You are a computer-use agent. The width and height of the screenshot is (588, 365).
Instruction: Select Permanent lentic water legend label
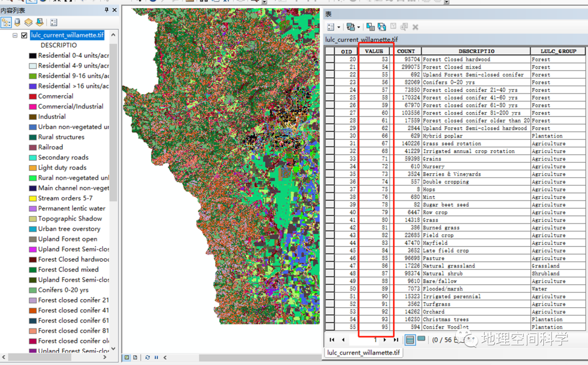[x=72, y=209]
